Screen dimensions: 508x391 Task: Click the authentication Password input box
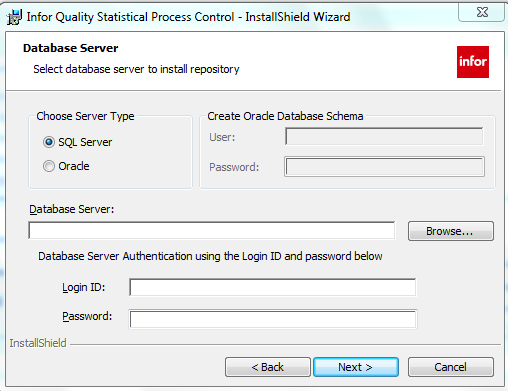tap(273, 319)
